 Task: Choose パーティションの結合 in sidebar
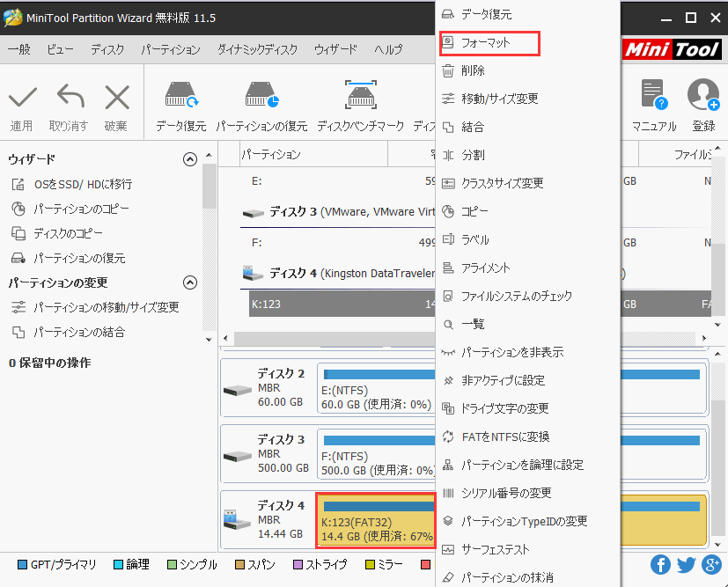69,333
